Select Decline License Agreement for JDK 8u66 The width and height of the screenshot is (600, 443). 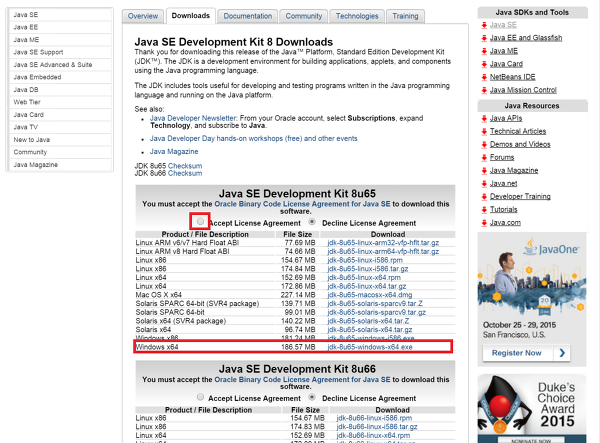click(x=312, y=397)
